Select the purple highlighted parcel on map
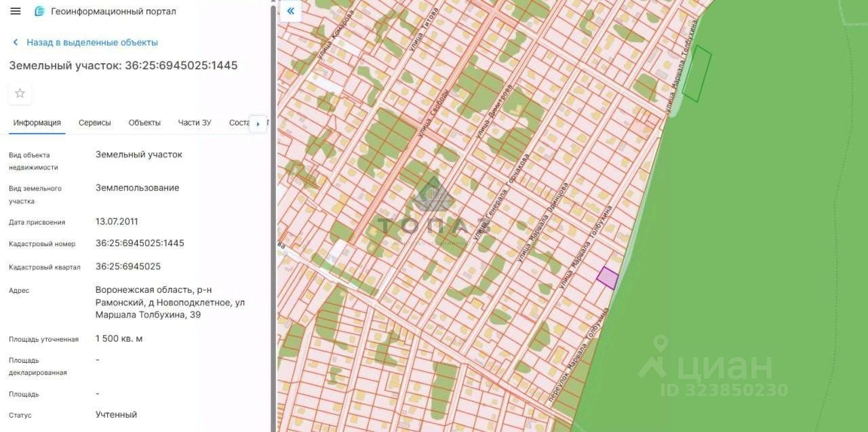The width and height of the screenshot is (868, 432). click(x=608, y=278)
